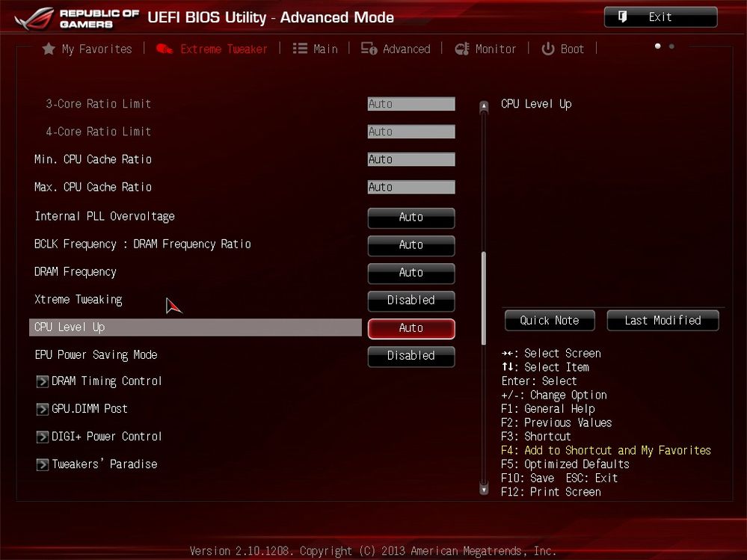Click the Main list icon

click(x=300, y=49)
